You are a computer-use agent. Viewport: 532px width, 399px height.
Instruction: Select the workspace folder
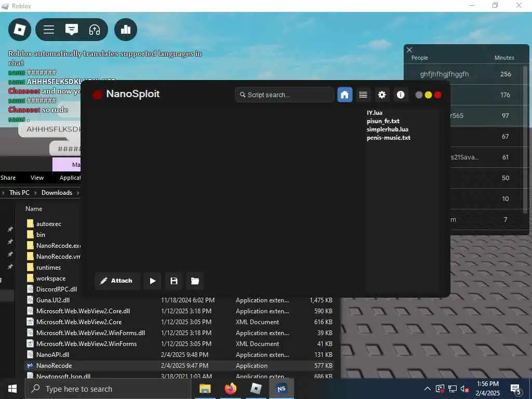click(51, 278)
